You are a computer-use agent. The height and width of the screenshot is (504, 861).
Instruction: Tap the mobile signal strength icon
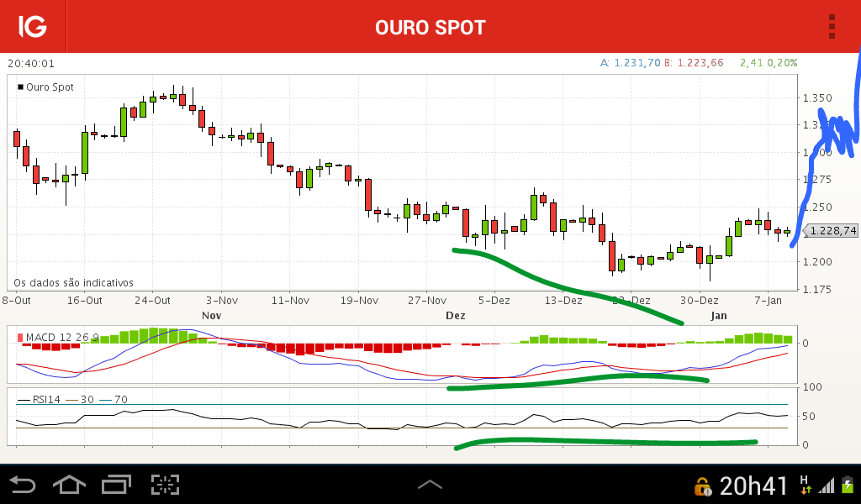point(827,486)
